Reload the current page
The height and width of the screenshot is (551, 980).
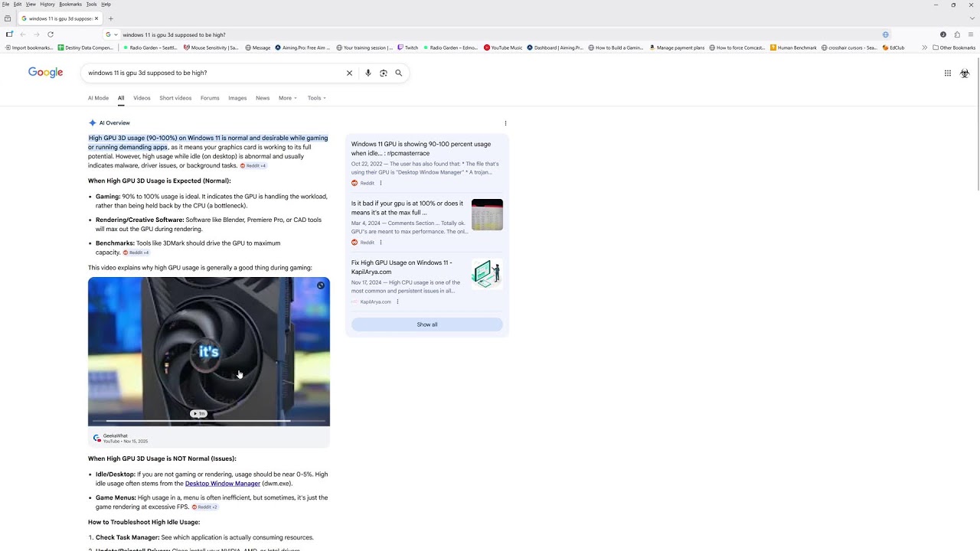(x=51, y=34)
